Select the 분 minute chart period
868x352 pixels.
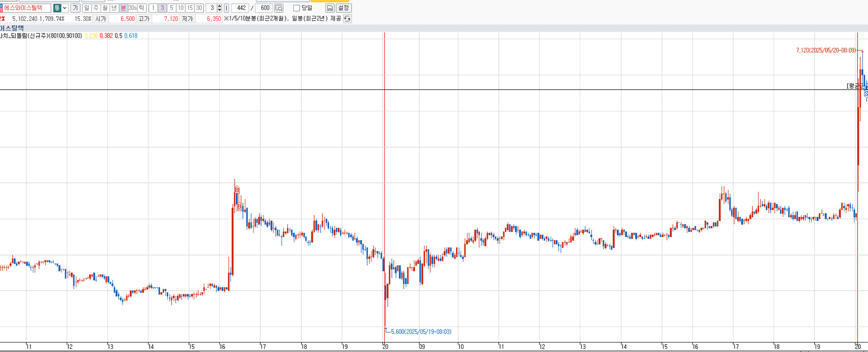click(123, 8)
